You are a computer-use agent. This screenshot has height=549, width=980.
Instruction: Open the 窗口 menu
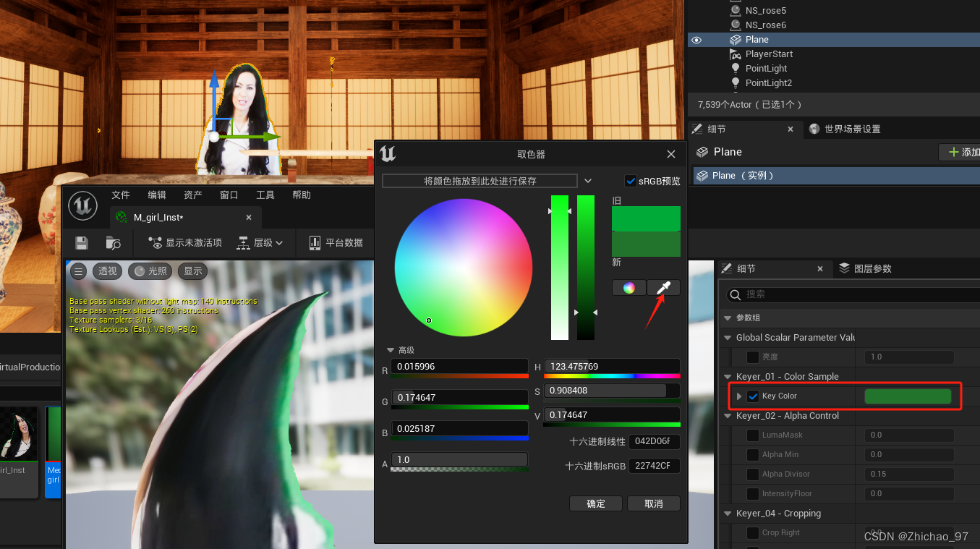click(x=229, y=195)
